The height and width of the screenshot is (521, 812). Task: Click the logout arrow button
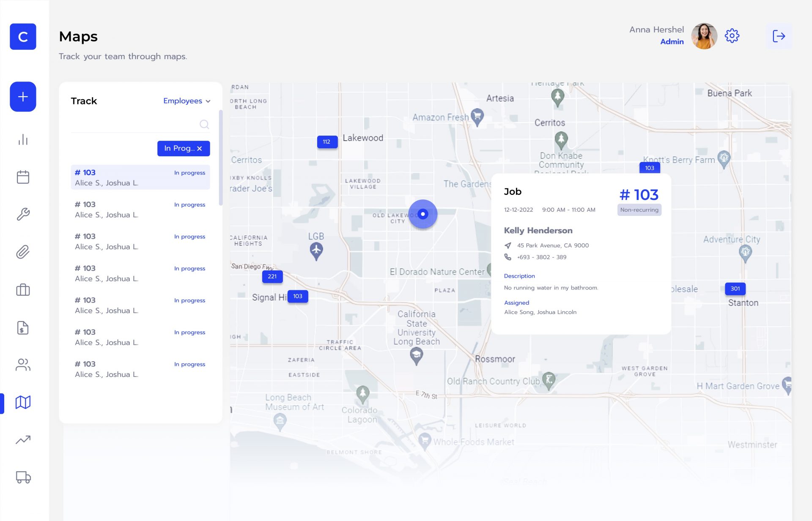click(x=779, y=36)
